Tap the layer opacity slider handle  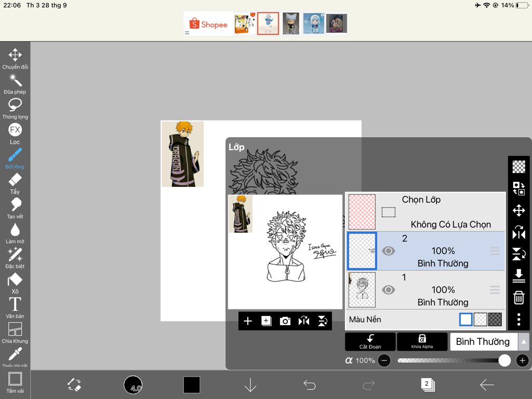click(504, 361)
